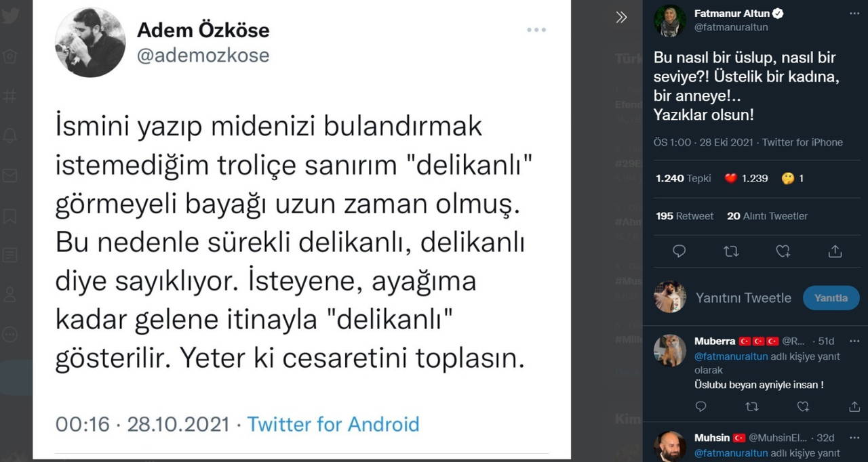
Task: Open the 20 Alıntı Tweetler list
Action: click(x=767, y=216)
